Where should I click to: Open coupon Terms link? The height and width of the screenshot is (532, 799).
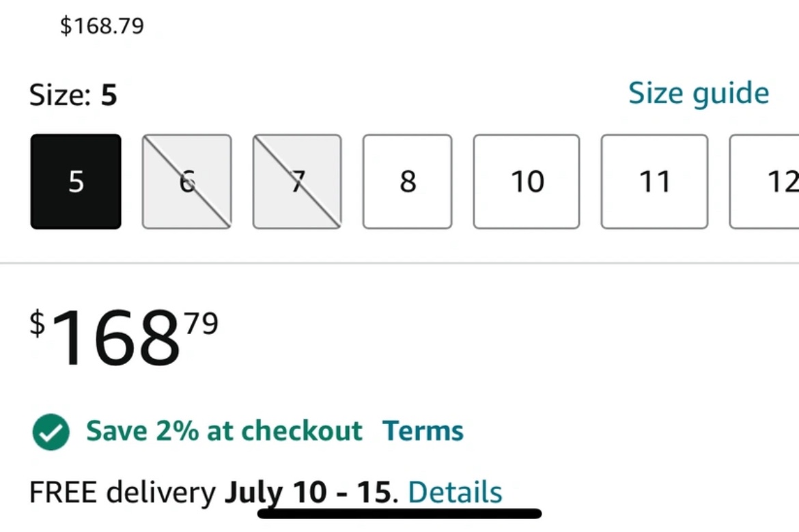pos(423,431)
